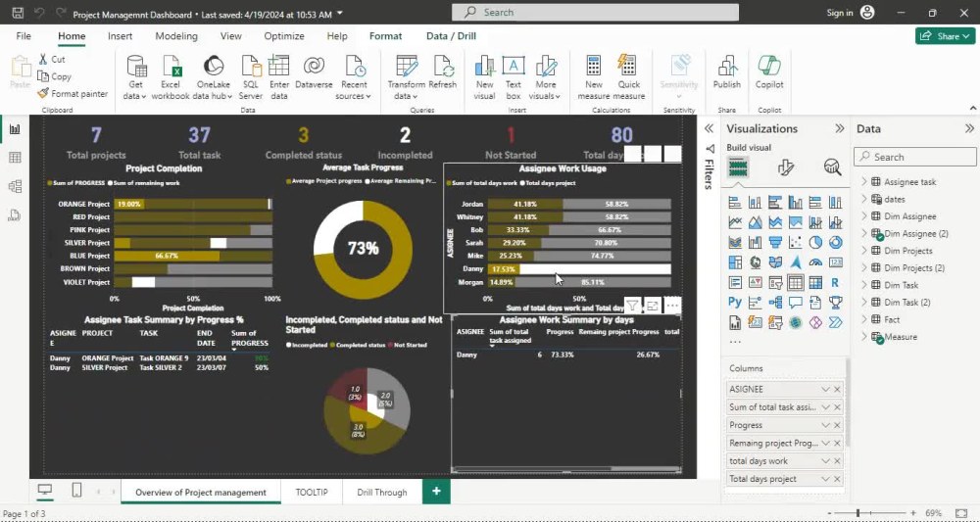
Task: Switch to the Drill Through page tab
Action: click(x=382, y=492)
